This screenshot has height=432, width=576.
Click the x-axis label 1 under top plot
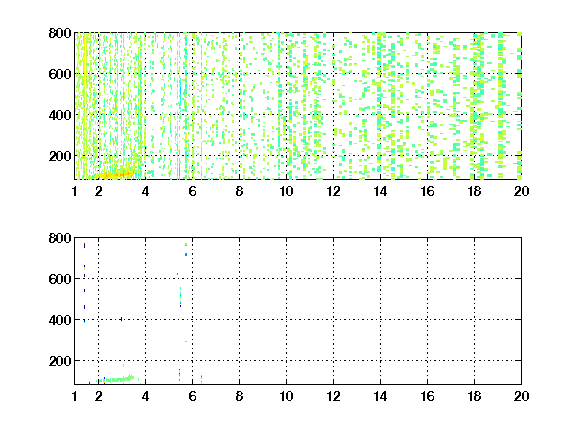[75, 191]
